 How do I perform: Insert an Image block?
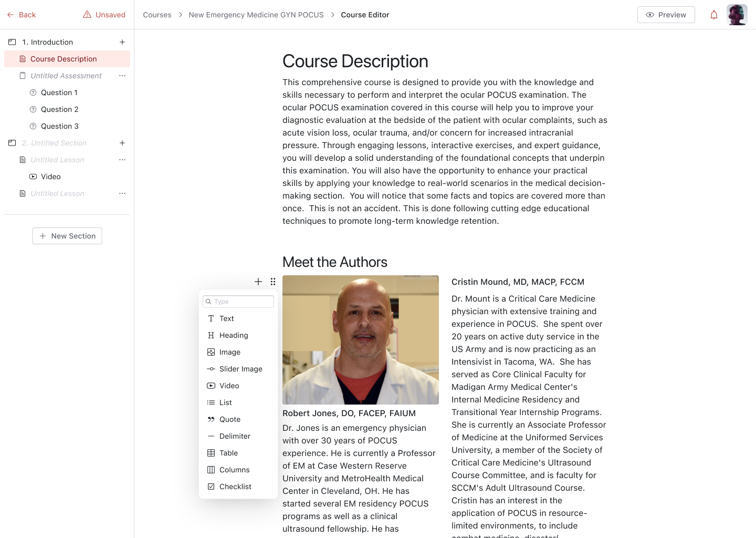[238, 352]
